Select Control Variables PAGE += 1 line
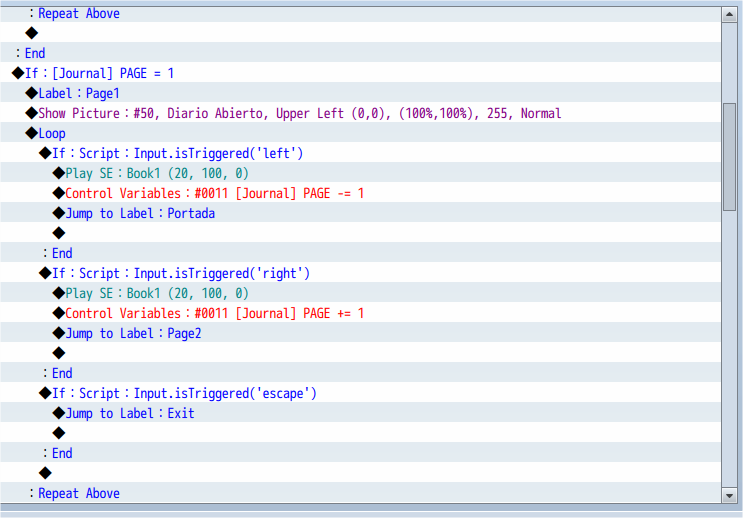Screen dimensions: 743x518 coord(360,313)
